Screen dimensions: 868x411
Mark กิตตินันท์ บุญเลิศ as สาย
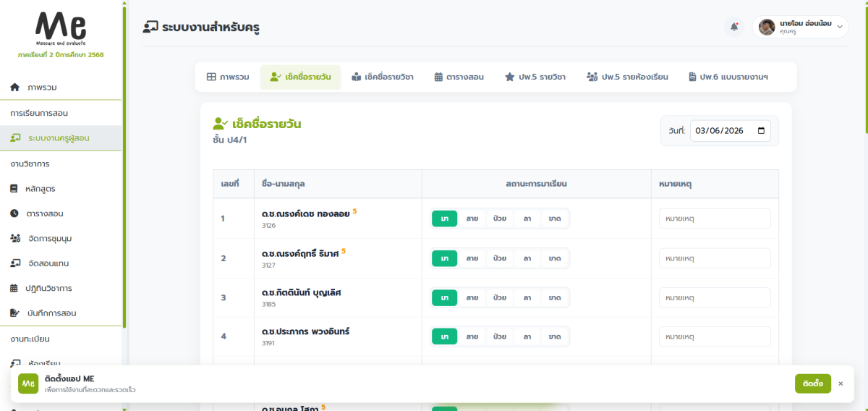472,297
